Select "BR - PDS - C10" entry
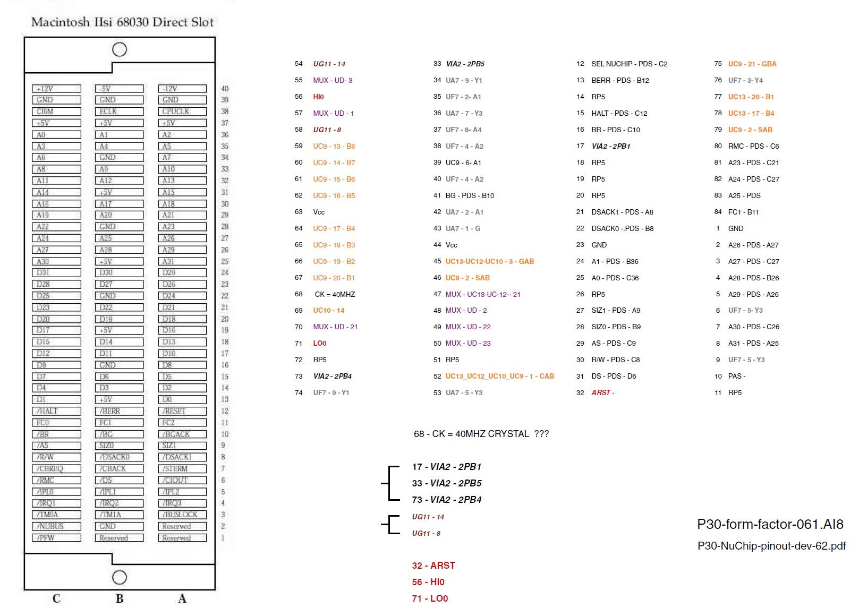 point(616,130)
